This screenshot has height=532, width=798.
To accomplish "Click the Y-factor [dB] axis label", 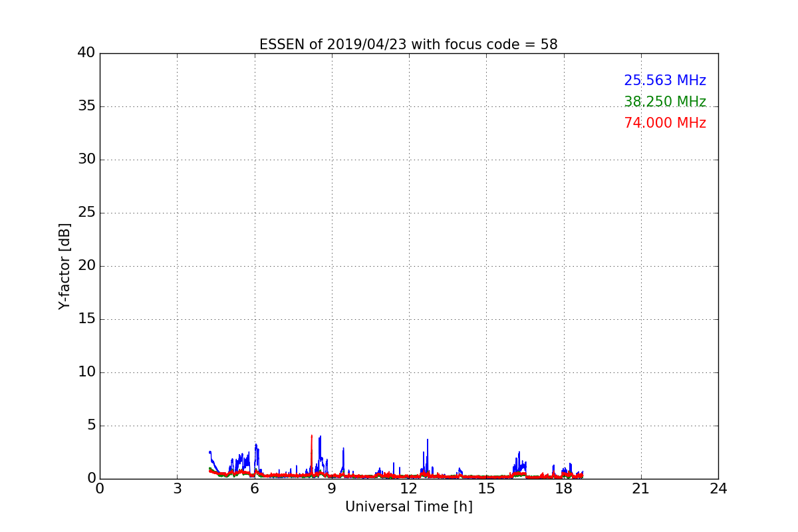I will [x=65, y=266].
